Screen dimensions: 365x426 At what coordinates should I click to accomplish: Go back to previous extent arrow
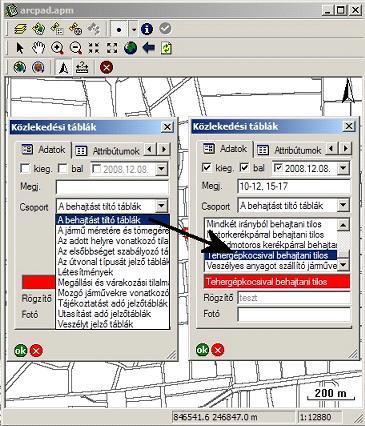click(x=148, y=48)
